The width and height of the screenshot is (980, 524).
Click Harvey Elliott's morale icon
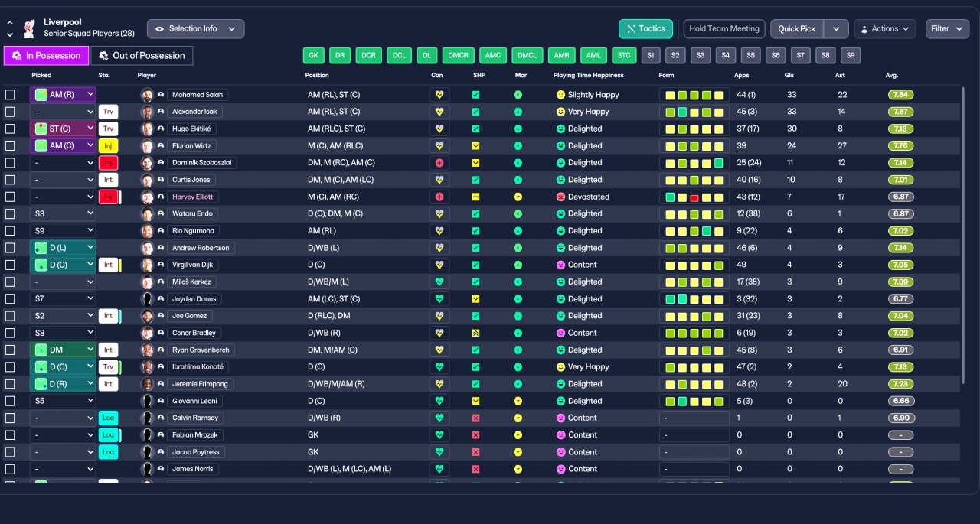click(518, 197)
